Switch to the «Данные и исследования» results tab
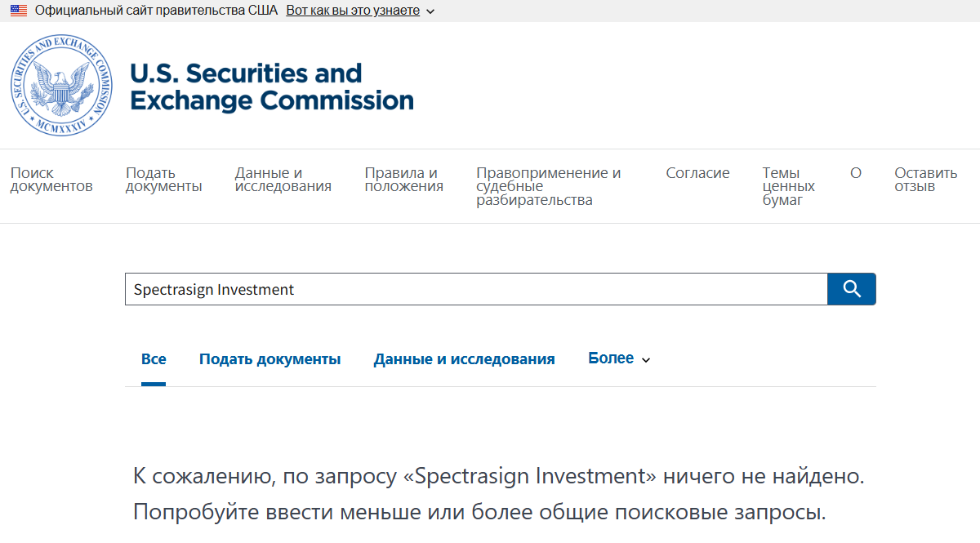 click(464, 358)
